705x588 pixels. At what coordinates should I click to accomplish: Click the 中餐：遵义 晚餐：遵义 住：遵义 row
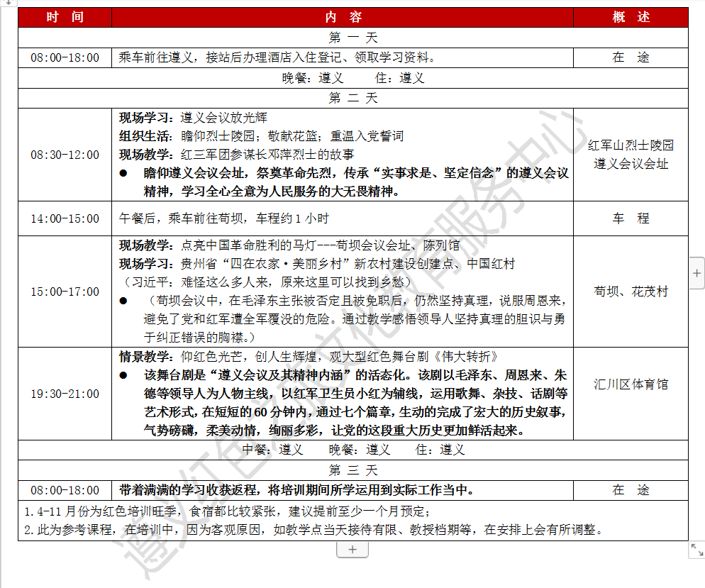(353, 450)
